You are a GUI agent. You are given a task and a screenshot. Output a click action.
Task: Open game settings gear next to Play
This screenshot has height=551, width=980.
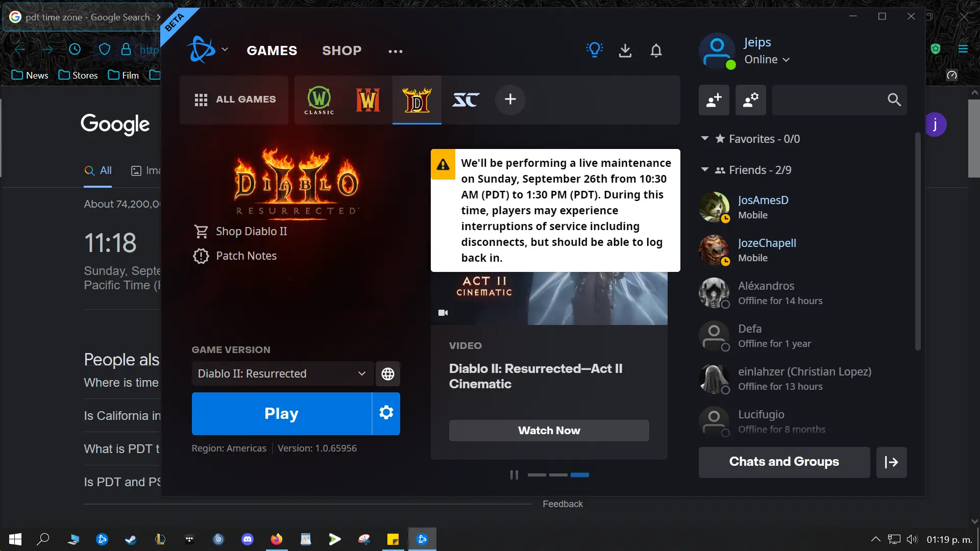[386, 414]
